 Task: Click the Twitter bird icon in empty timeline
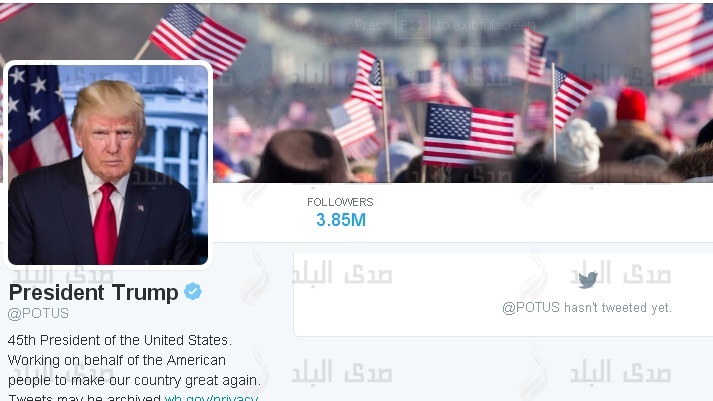tap(587, 280)
